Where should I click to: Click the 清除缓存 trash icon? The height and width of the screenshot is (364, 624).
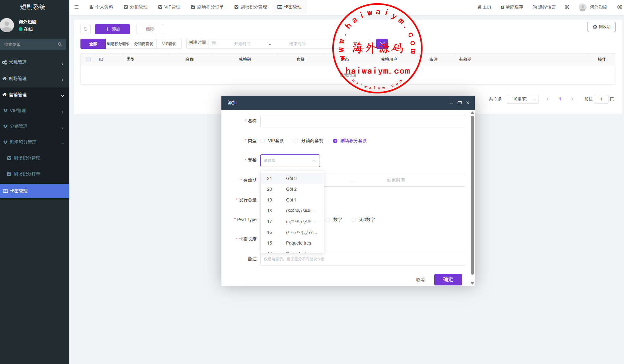pyautogui.click(x=502, y=7)
